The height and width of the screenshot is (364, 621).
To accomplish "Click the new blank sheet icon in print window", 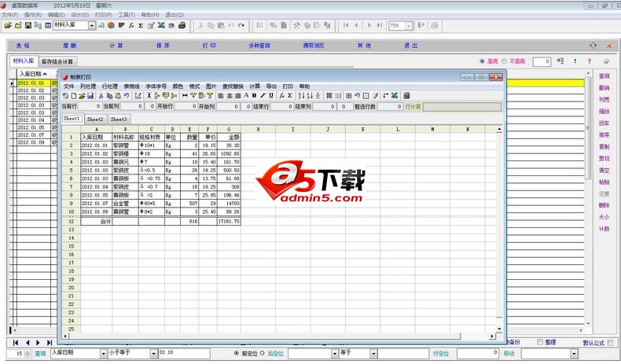I will 74,95.
